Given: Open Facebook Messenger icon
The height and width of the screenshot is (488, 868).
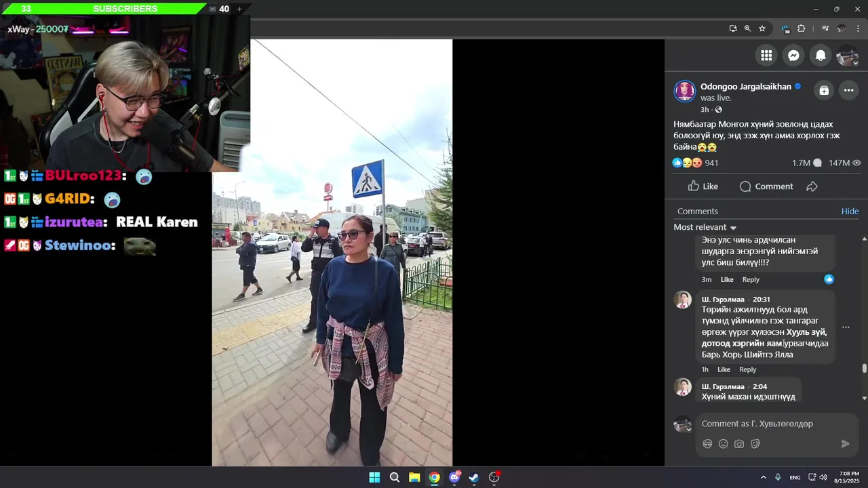Looking at the screenshot, I should click(793, 56).
